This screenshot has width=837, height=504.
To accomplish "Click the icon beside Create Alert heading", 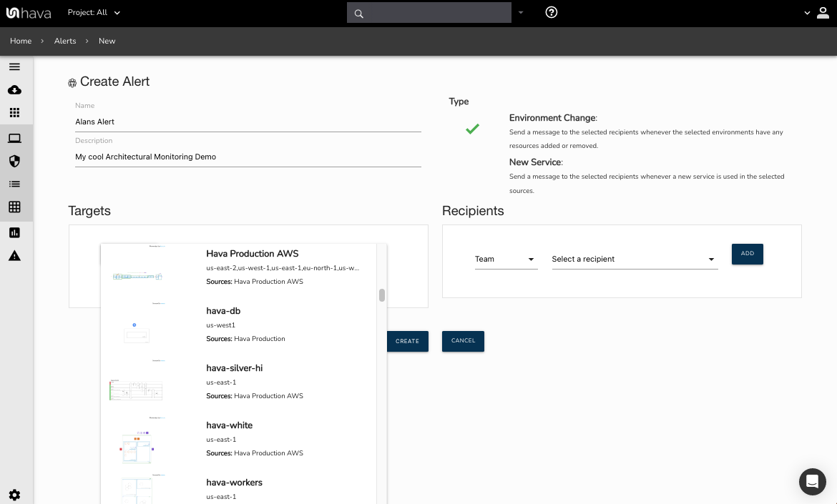I will click(x=72, y=83).
